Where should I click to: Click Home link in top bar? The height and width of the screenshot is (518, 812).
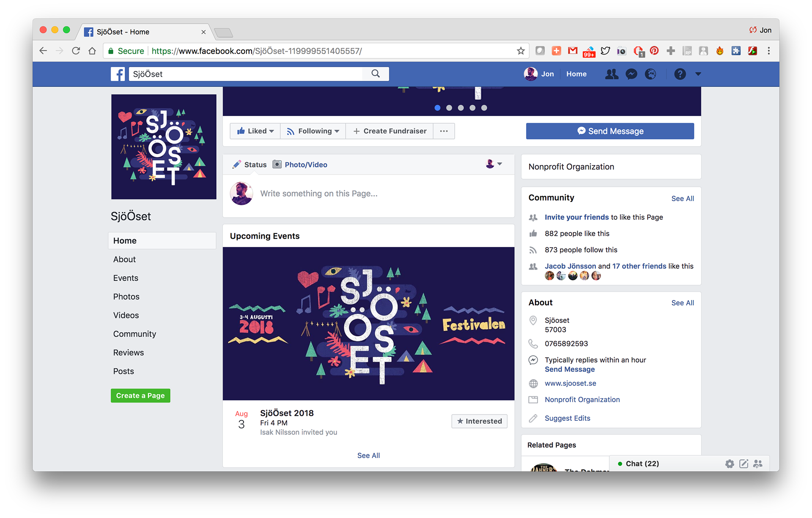[576, 74]
